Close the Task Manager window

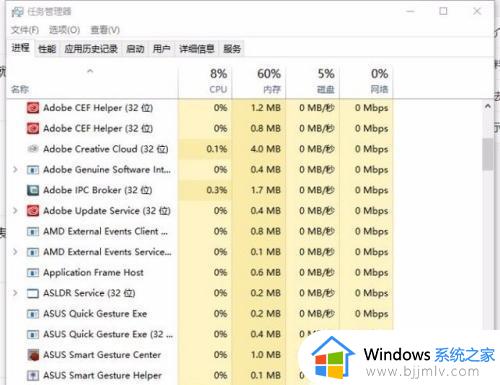(x=477, y=11)
